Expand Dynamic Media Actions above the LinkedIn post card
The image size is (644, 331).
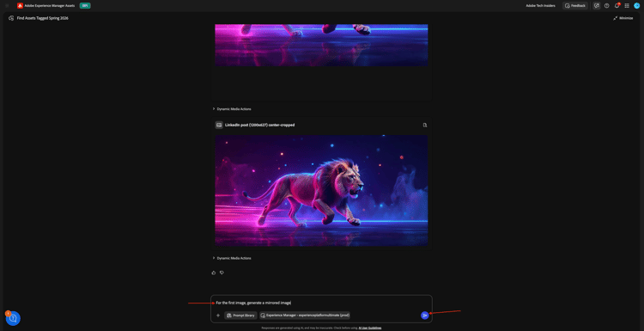pyautogui.click(x=232, y=109)
